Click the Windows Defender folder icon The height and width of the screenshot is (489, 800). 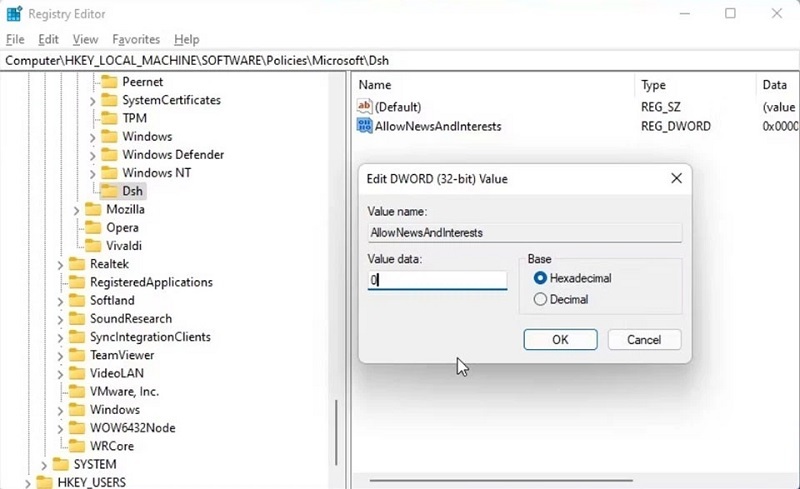coord(108,155)
